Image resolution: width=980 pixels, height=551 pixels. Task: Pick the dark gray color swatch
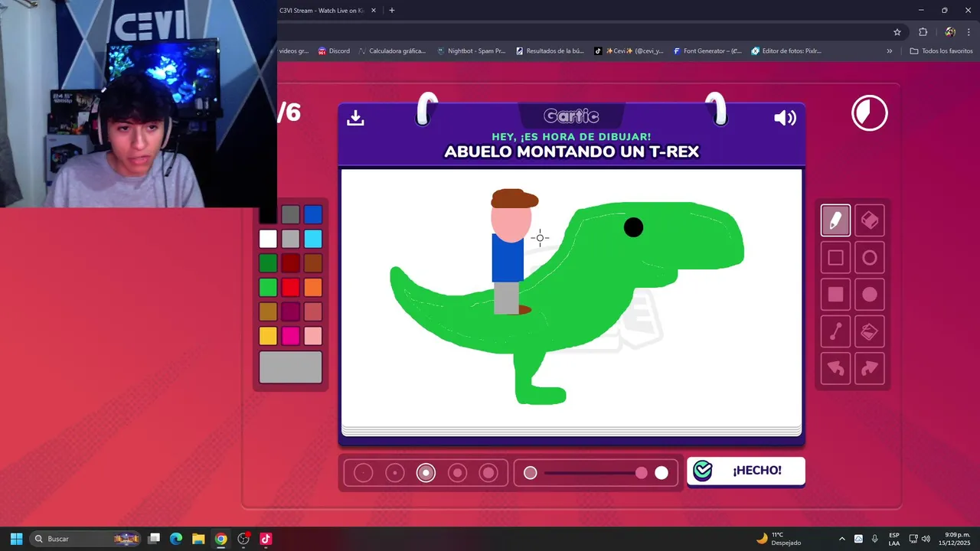[290, 214]
